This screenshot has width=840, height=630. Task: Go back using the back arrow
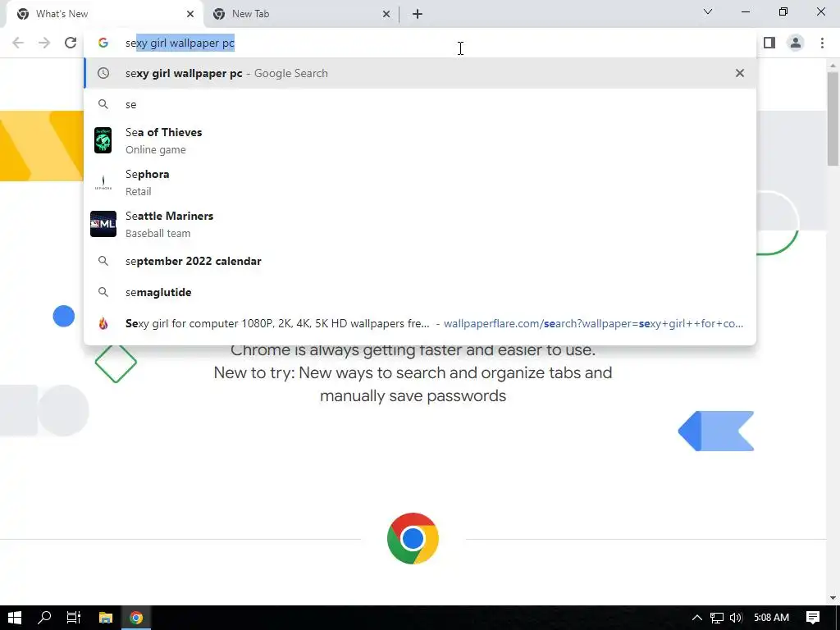(18, 43)
